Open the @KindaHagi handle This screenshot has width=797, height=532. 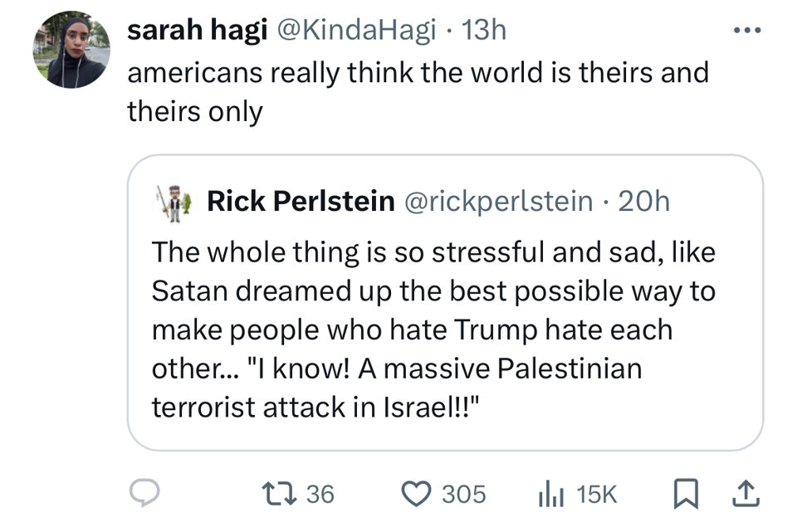(x=354, y=31)
